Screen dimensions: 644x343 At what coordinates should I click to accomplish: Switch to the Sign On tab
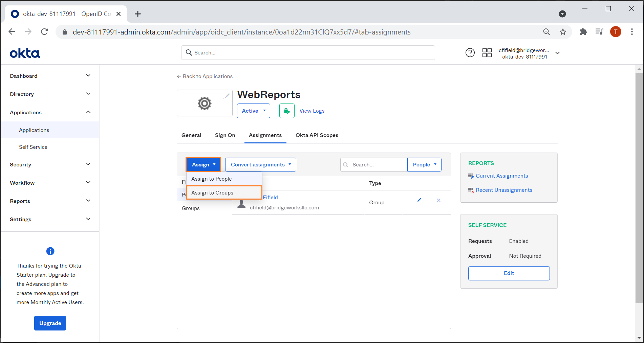(225, 135)
